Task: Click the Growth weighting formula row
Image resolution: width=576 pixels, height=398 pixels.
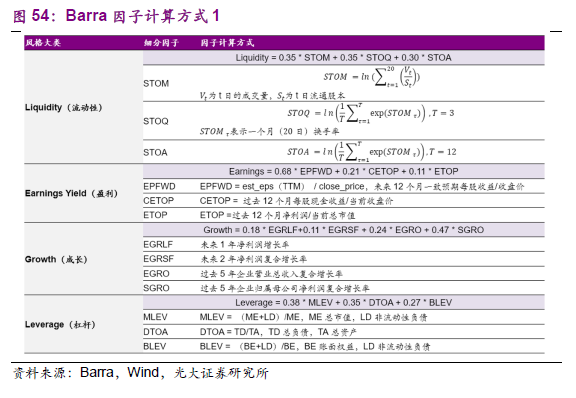Action: (x=343, y=230)
